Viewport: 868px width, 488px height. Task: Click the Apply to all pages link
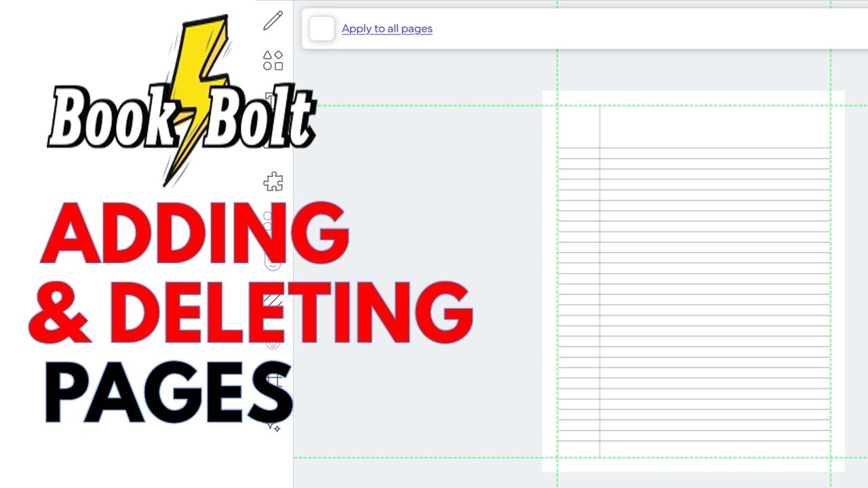tap(387, 28)
